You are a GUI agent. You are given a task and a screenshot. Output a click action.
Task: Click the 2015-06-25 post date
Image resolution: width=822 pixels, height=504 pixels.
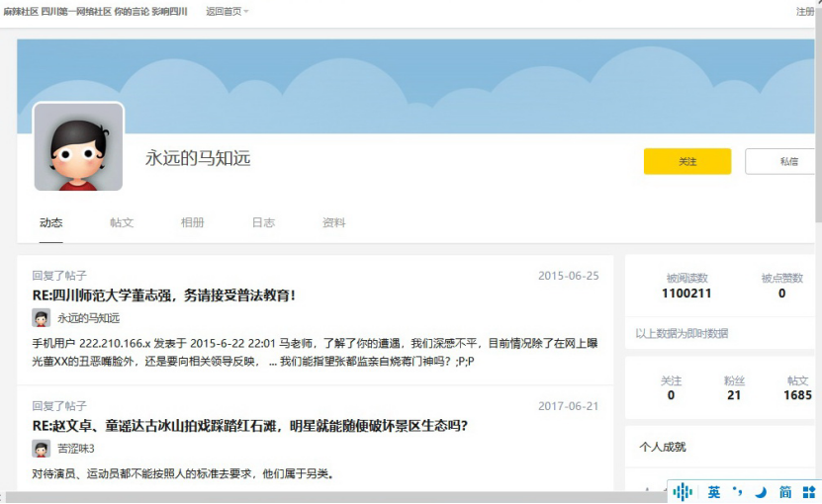coord(568,276)
